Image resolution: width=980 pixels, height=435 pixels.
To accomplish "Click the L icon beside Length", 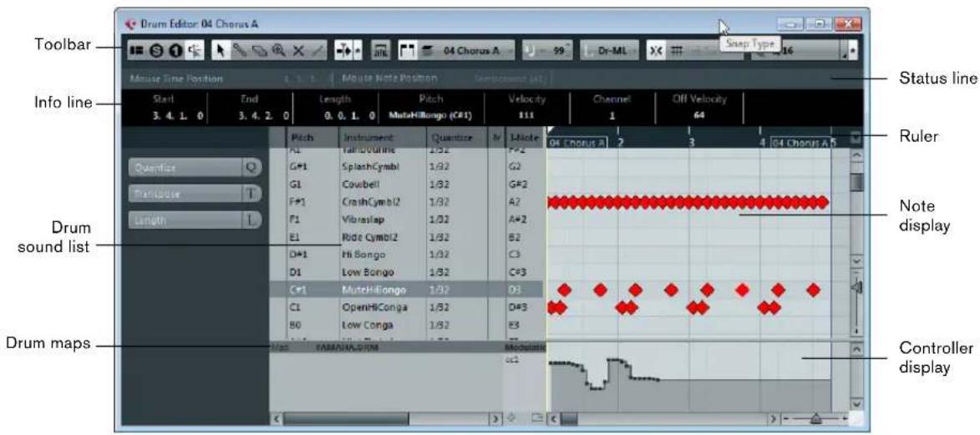I will point(251,220).
